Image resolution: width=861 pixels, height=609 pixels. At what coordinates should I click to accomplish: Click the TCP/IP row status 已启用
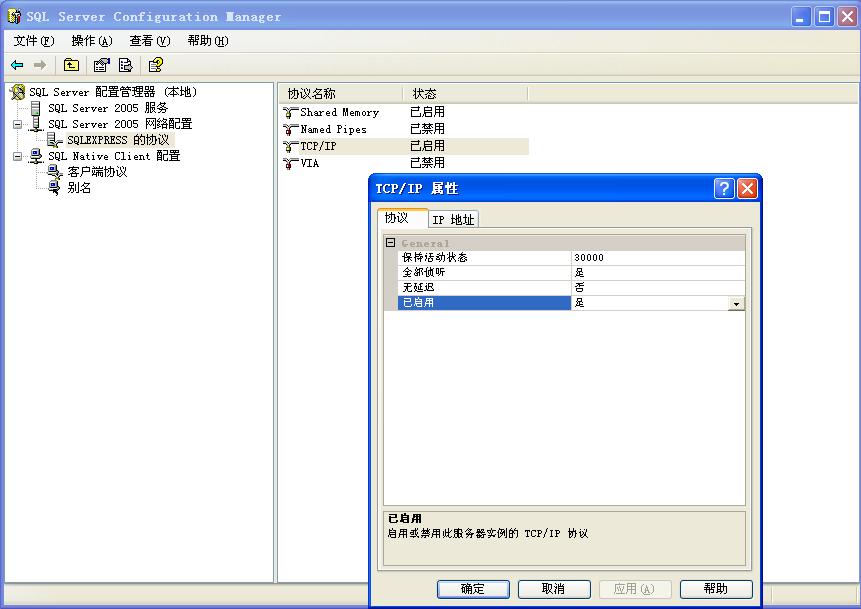tap(427, 146)
